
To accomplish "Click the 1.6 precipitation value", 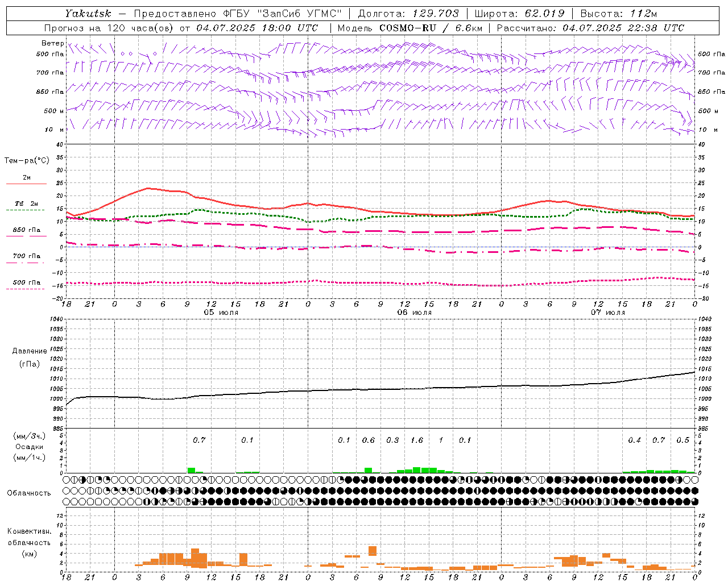I will coord(417,440).
